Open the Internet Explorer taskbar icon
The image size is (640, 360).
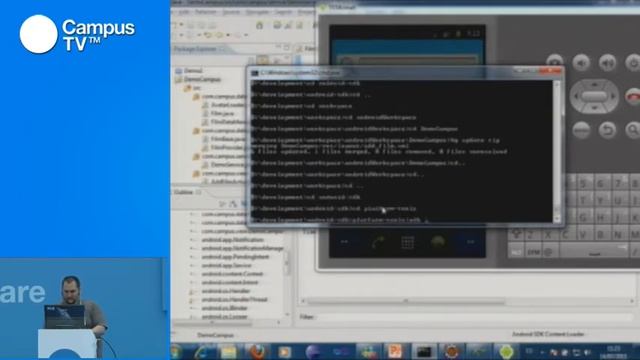coord(202,351)
